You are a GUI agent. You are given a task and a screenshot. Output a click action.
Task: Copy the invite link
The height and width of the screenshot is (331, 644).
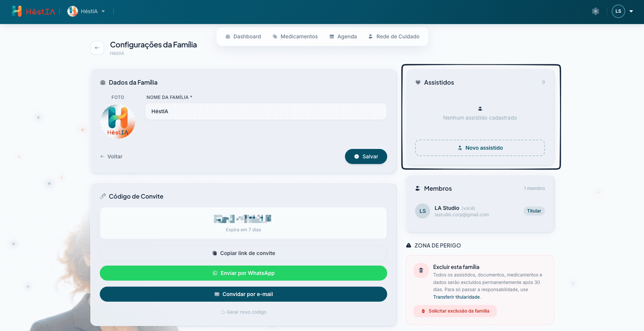click(x=243, y=253)
